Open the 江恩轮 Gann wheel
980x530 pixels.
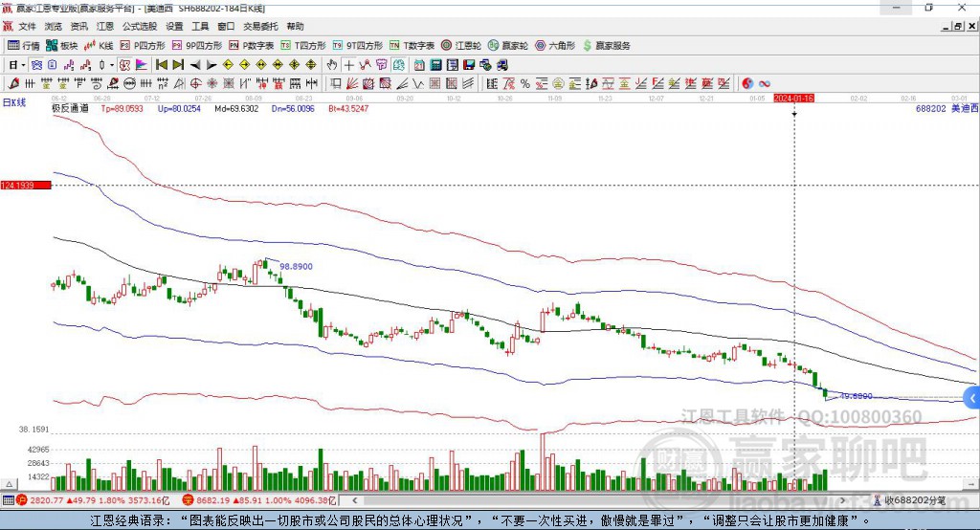461,46
